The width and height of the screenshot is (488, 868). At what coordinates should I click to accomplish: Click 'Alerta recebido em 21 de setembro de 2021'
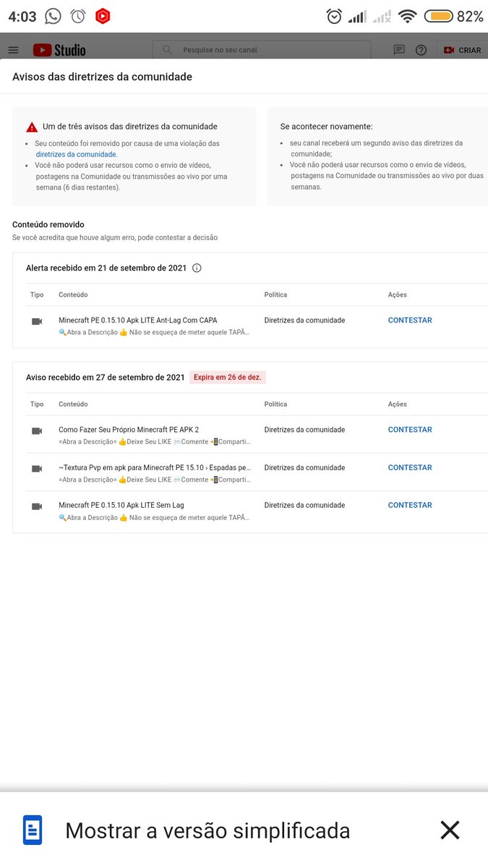[106, 268]
